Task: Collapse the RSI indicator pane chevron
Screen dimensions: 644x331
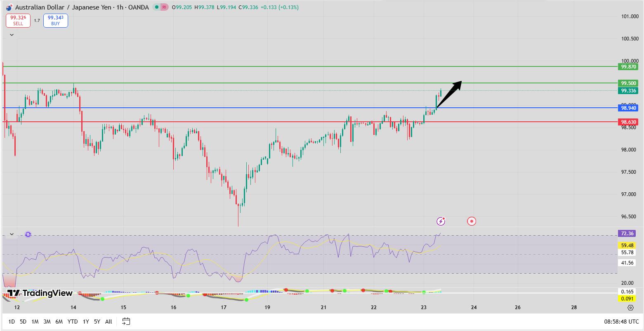Action: (x=11, y=234)
